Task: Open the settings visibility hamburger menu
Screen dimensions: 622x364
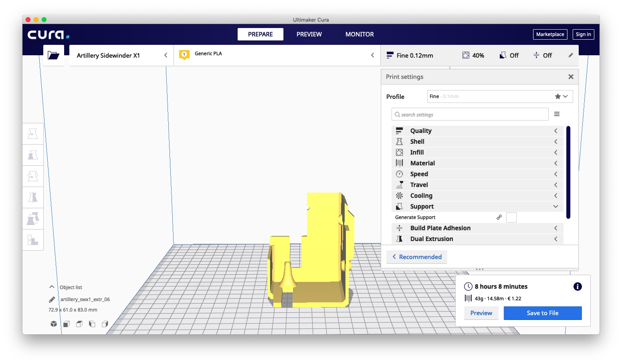Action: point(557,114)
